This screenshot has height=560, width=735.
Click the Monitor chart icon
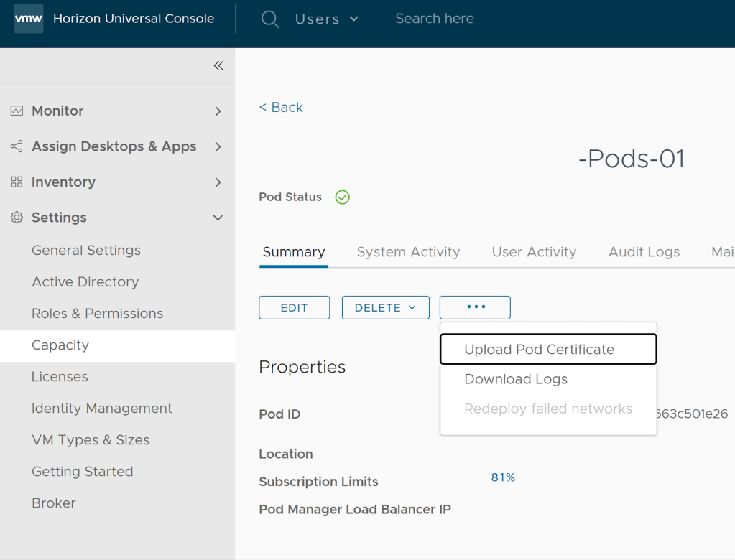17,111
